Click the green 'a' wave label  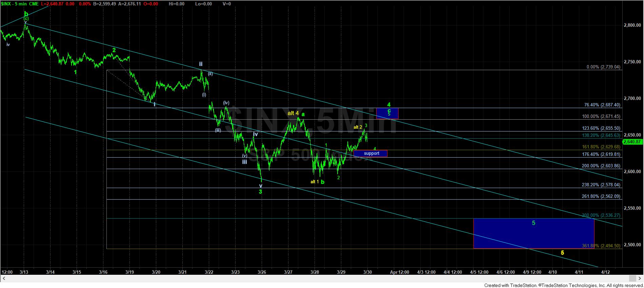(x=303, y=115)
